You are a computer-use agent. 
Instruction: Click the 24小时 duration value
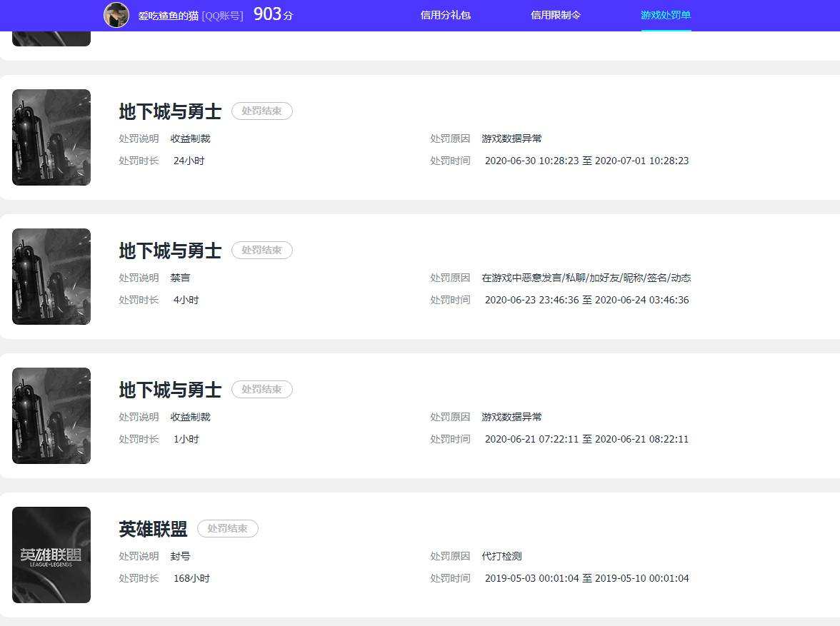189,161
